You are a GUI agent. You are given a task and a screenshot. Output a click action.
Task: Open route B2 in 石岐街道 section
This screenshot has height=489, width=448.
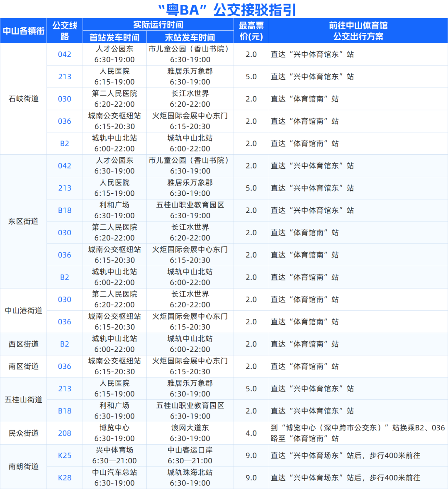pos(65,144)
